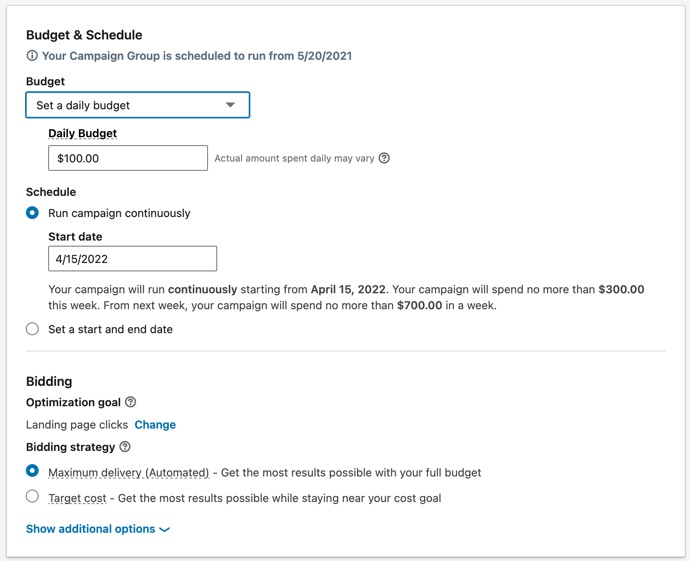Click help icon next to daily spend note
690x561 pixels.
point(384,158)
